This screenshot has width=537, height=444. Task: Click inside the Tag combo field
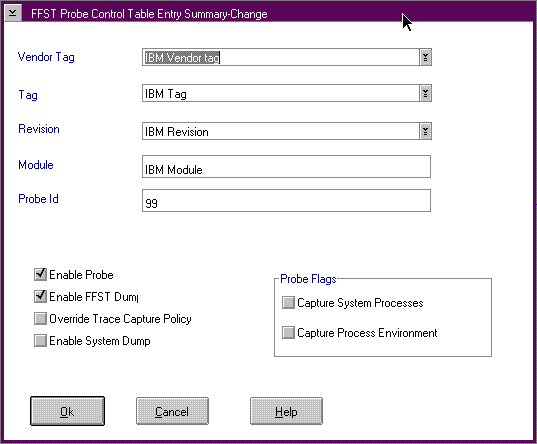pyautogui.click(x=280, y=93)
